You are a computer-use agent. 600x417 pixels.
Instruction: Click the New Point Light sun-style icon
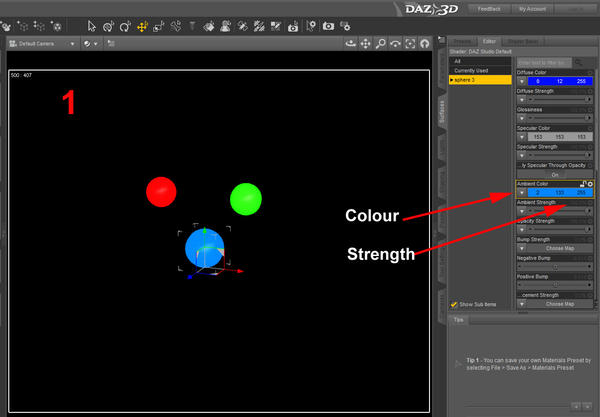click(57, 26)
